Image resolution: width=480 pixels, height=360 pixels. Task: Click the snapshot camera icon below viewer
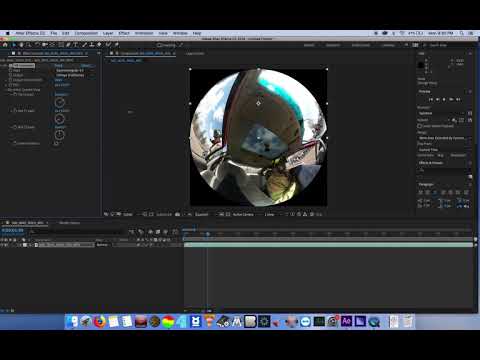point(178,214)
